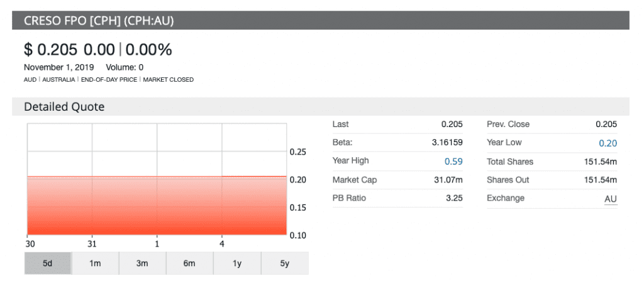Switch chart to 1m range
Viewport: 644px width, 285px height.
click(95, 264)
